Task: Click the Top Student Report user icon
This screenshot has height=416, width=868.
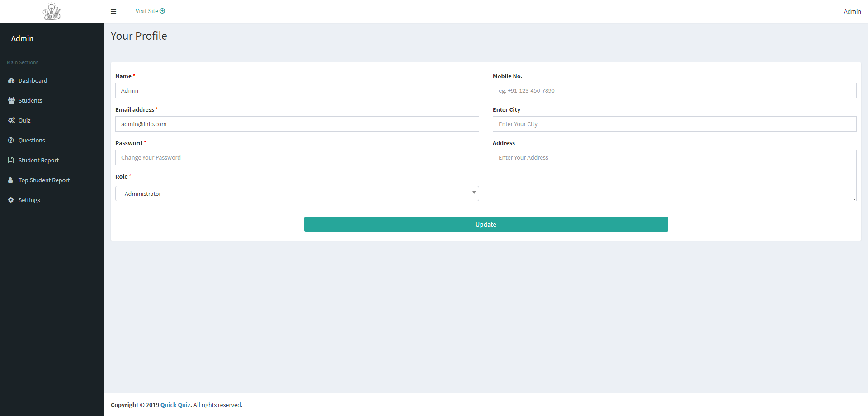Action: pyautogui.click(x=11, y=180)
